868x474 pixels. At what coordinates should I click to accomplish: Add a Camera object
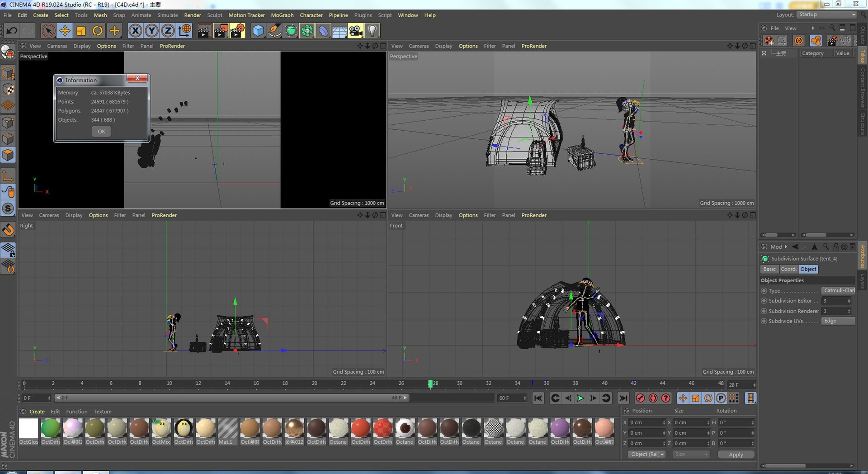click(x=356, y=31)
